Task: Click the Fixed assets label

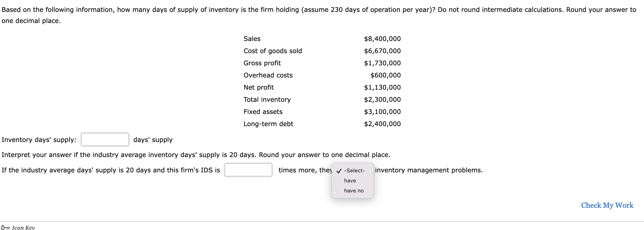Action: coord(263,112)
